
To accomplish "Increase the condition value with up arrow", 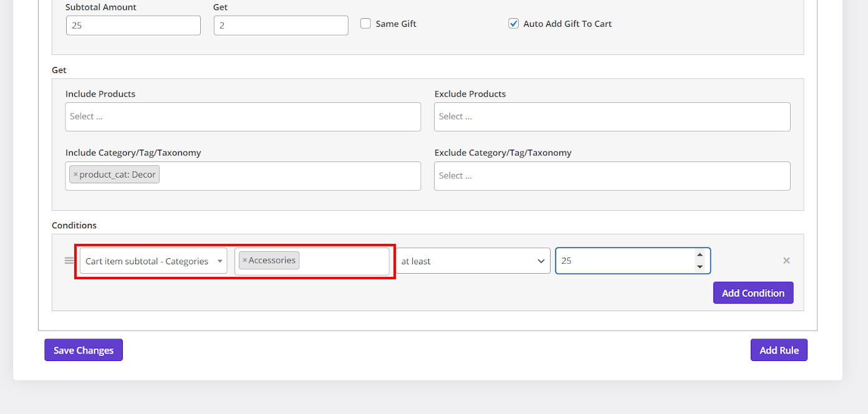I will pyautogui.click(x=700, y=255).
